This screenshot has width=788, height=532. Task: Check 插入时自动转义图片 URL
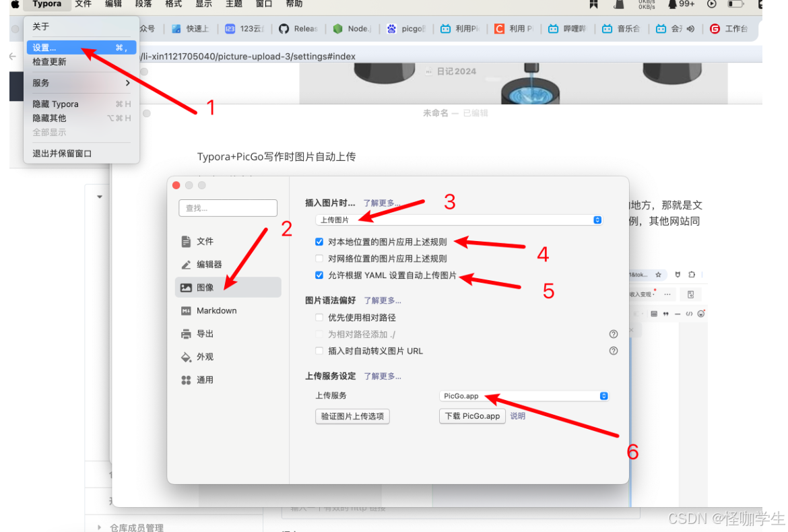[x=319, y=351]
